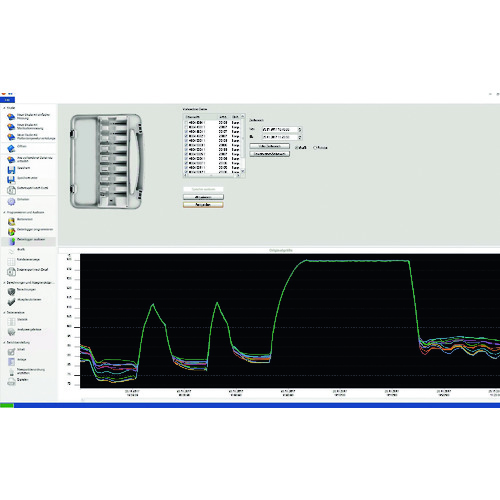
Task: Click the Optionen gear icon
Action: pos(11,201)
